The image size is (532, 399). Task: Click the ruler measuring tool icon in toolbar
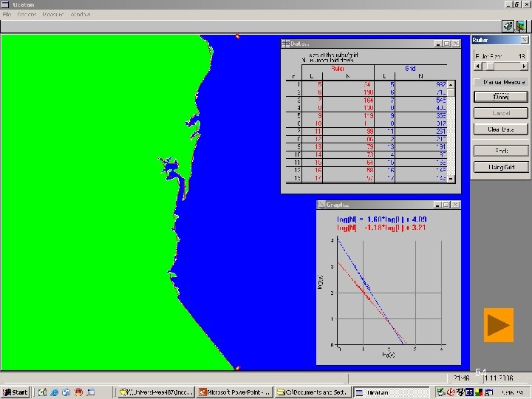click(508, 26)
